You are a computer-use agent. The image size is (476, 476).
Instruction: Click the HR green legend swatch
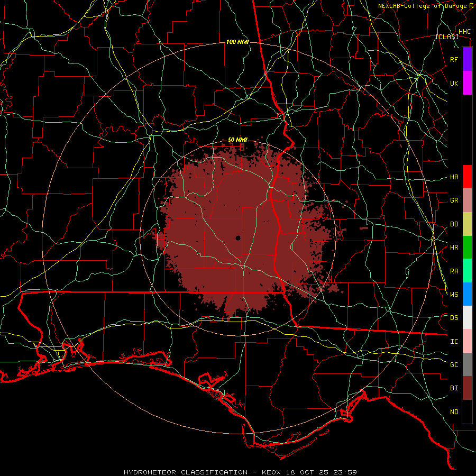coord(467,248)
